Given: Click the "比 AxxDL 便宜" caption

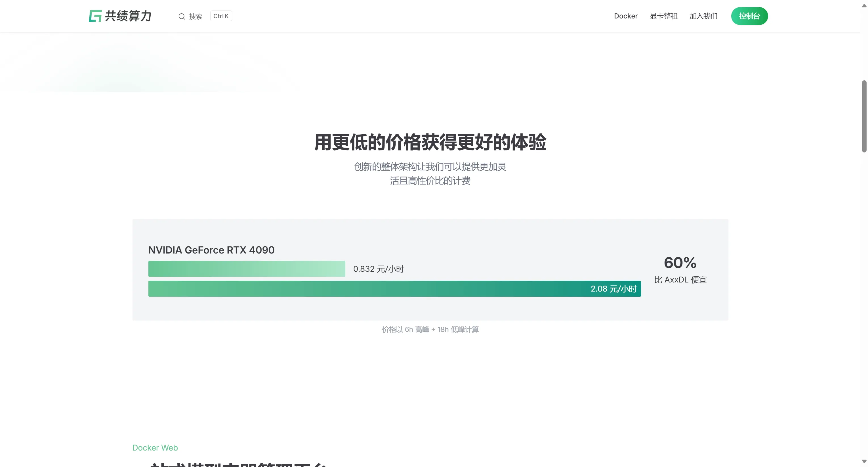Looking at the screenshot, I should [680, 280].
